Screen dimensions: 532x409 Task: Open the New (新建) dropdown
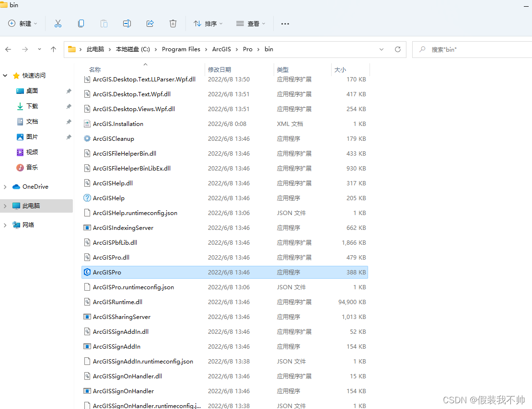(23, 23)
